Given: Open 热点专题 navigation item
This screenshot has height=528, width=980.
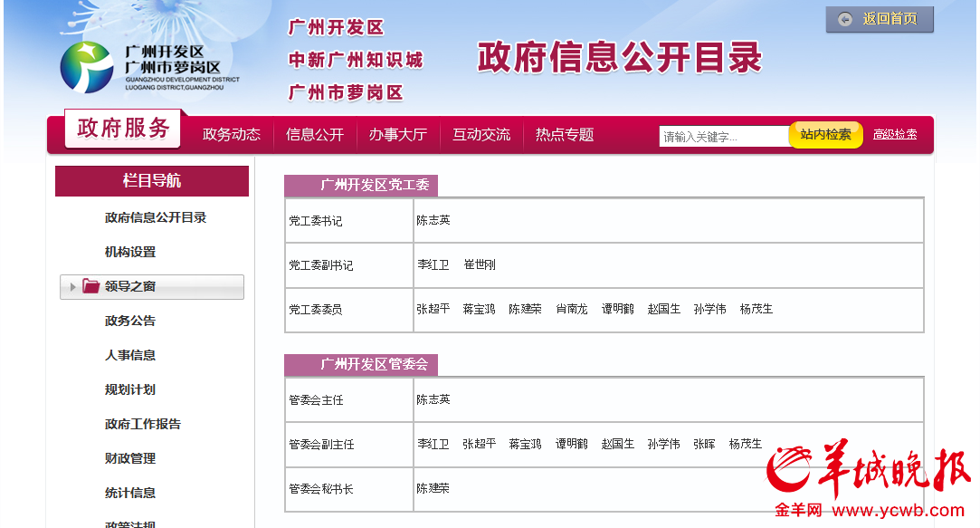Looking at the screenshot, I should pyautogui.click(x=565, y=135).
